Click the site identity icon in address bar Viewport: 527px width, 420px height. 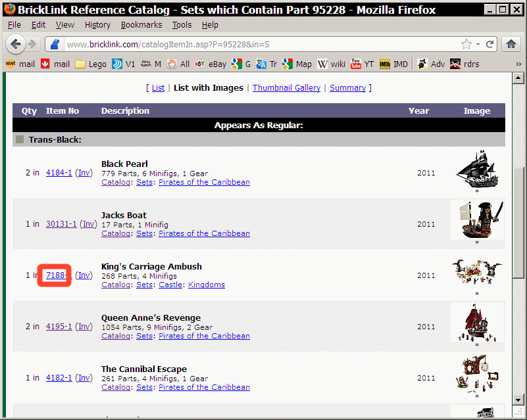point(55,44)
